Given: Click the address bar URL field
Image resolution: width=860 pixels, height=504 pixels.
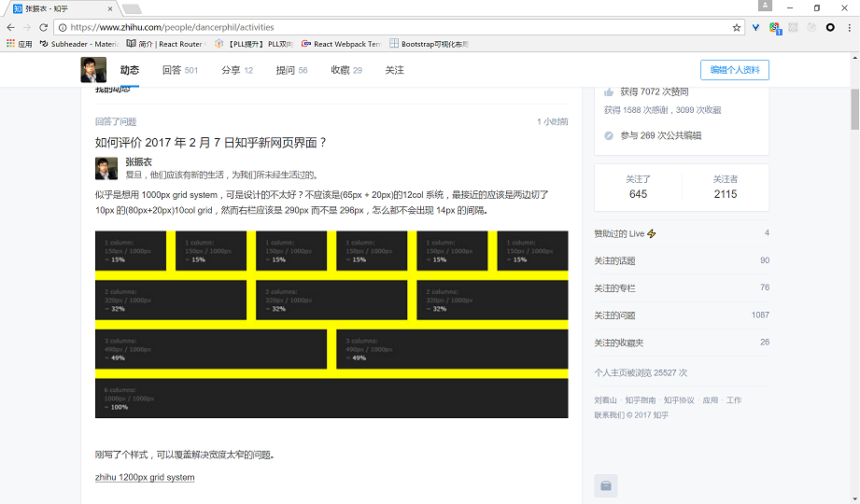Looking at the screenshot, I should [x=398, y=27].
